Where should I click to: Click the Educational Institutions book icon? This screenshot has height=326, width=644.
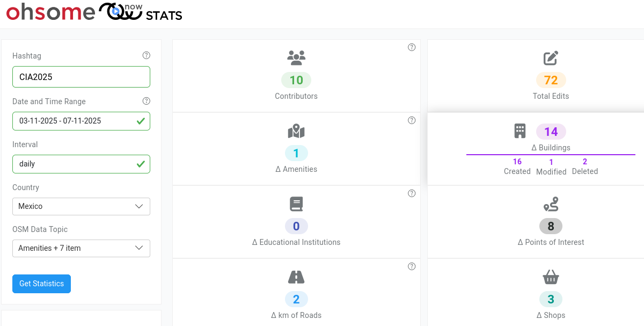coord(296,204)
